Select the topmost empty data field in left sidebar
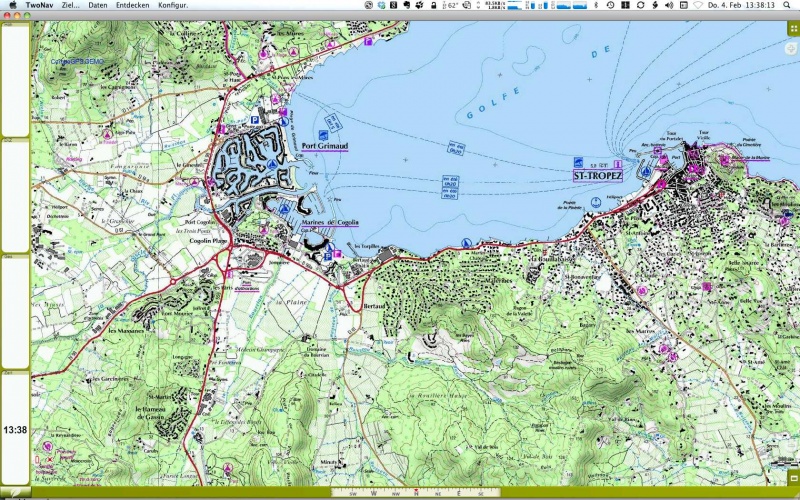Viewport: 800px width, 500px height. (x=15, y=80)
